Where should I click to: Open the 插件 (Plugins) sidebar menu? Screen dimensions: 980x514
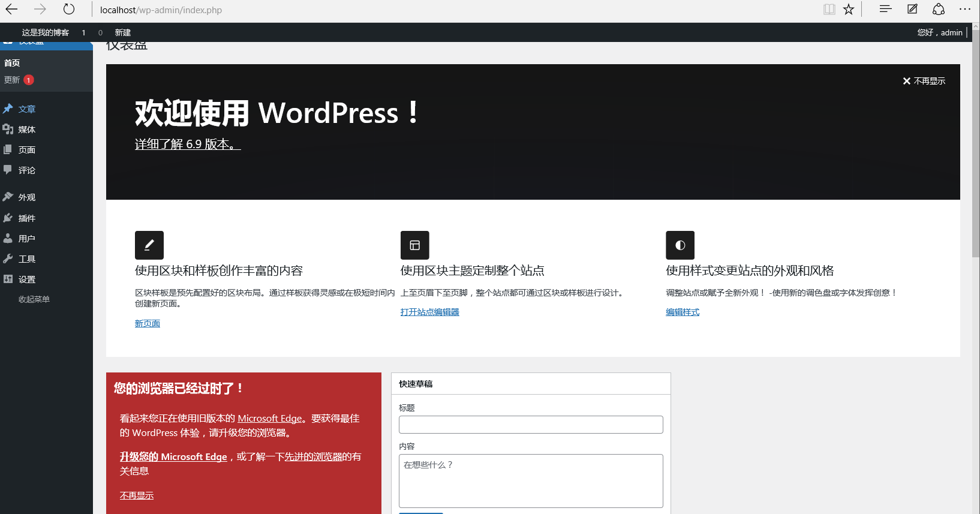[x=27, y=218]
